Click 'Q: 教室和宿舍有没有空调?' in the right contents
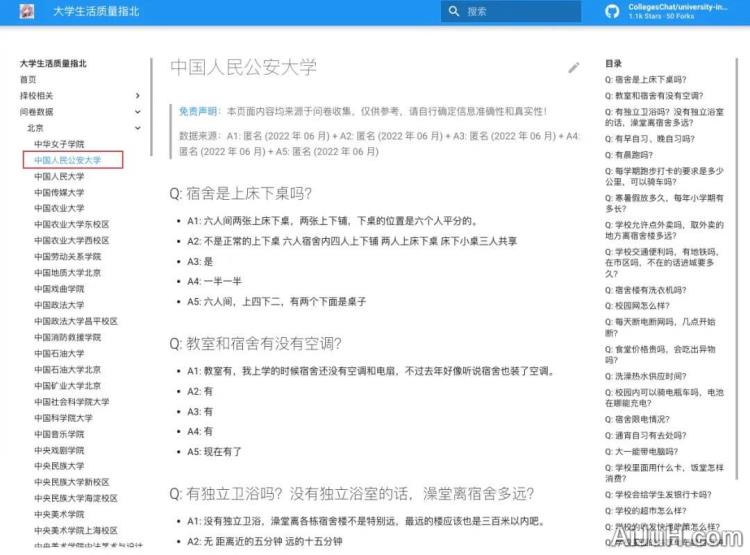Viewport: 750px width, 555px height. pyautogui.click(x=660, y=95)
